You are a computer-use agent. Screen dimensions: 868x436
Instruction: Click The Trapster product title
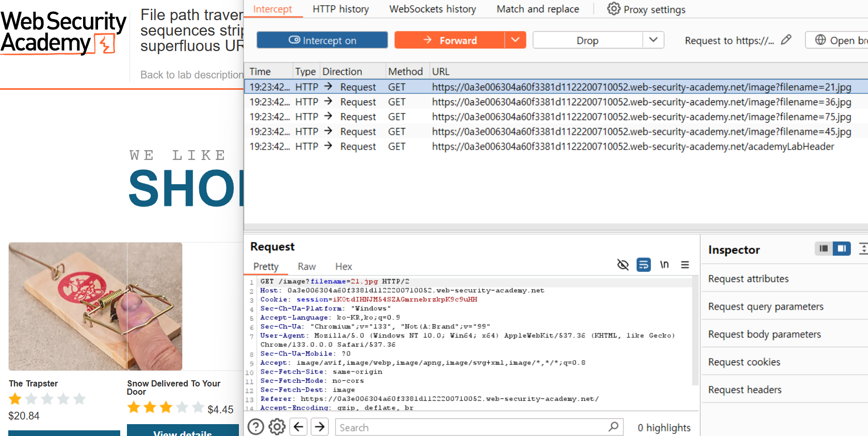(x=33, y=383)
